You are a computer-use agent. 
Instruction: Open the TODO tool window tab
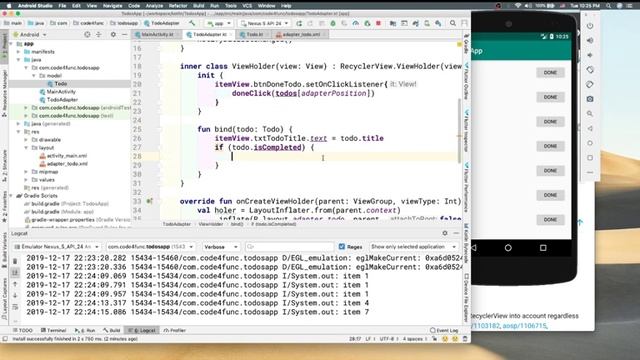click(x=22, y=330)
